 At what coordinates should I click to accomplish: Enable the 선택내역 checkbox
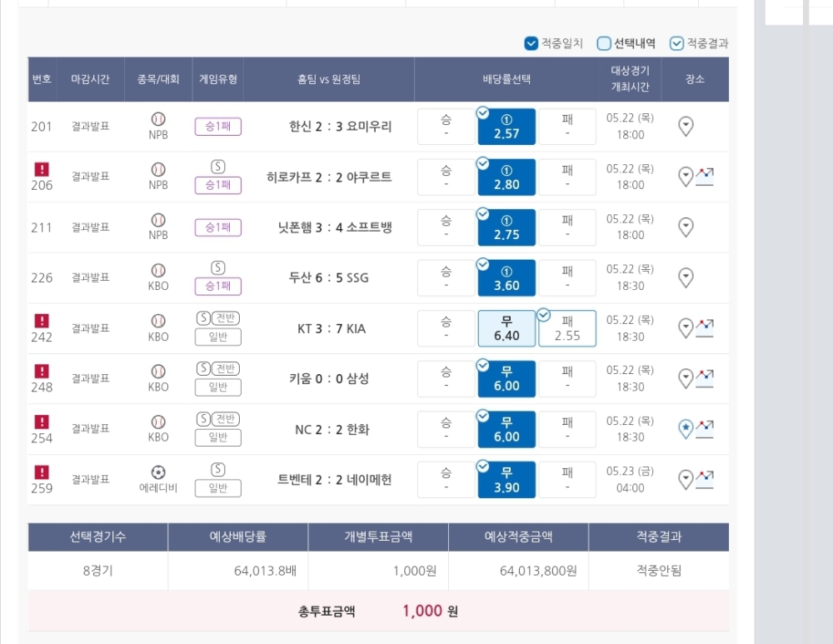click(x=603, y=43)
